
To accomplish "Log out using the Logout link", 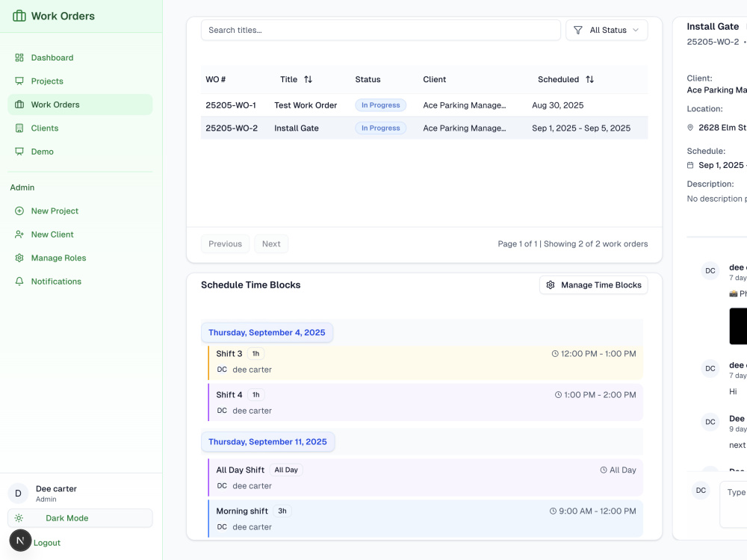I will click(46, 543).
